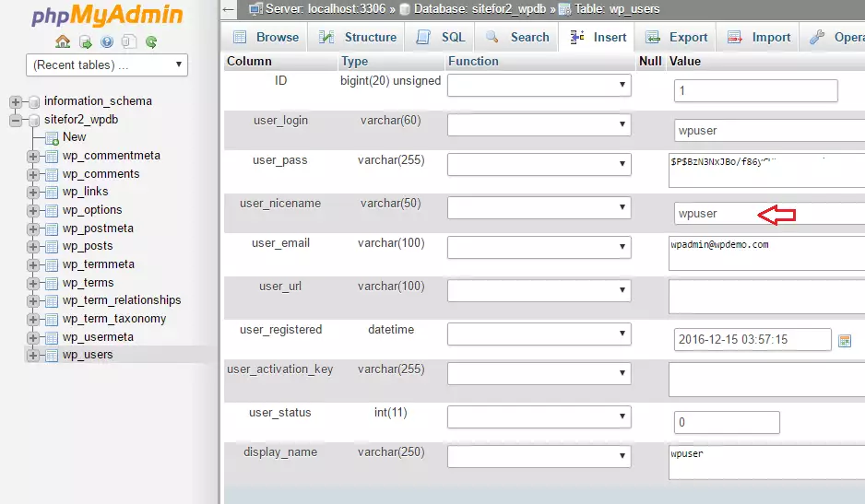Open calendar picker for user_registered
This screenshot has height=504, width=865.
[x=845, y=341]
